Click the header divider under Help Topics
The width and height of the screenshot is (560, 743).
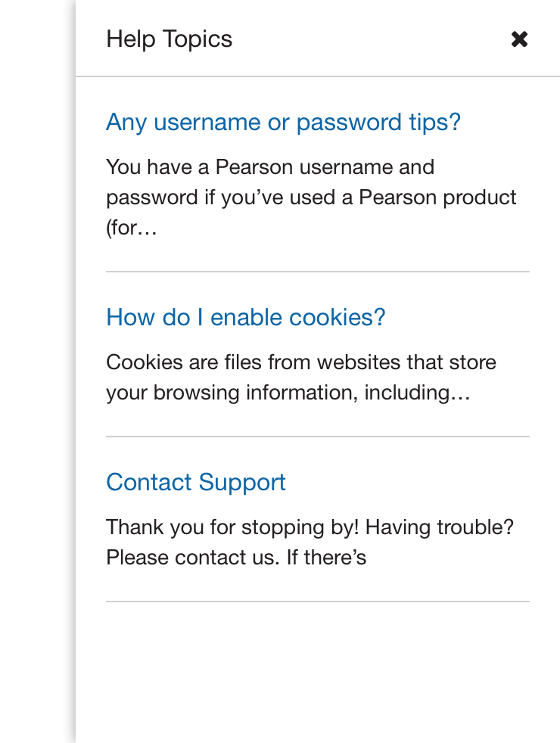coord(318,76)
